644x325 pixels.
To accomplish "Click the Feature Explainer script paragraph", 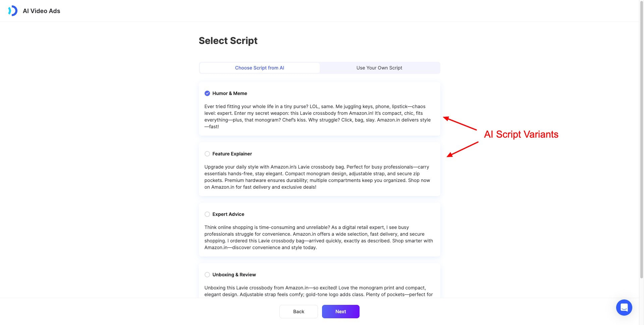I will point(317,177).
